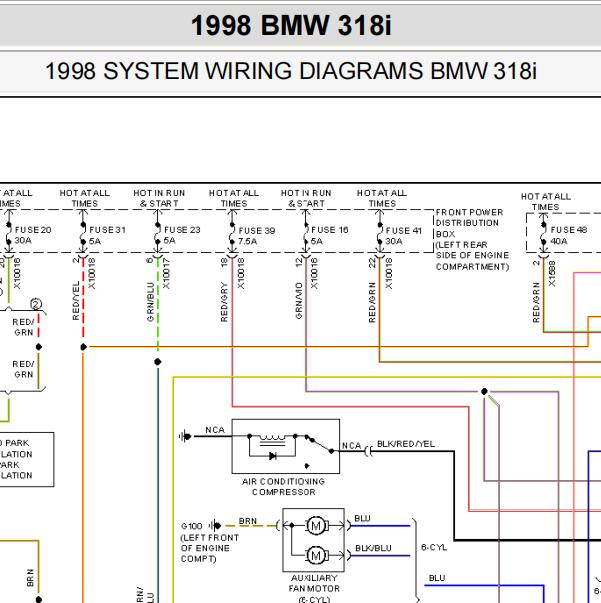Image resolution: width=601 pixels, height=603 pixels.
Task: Click the "RED/GRN" wire label under Fuse 48
Action: click(536, 302)
